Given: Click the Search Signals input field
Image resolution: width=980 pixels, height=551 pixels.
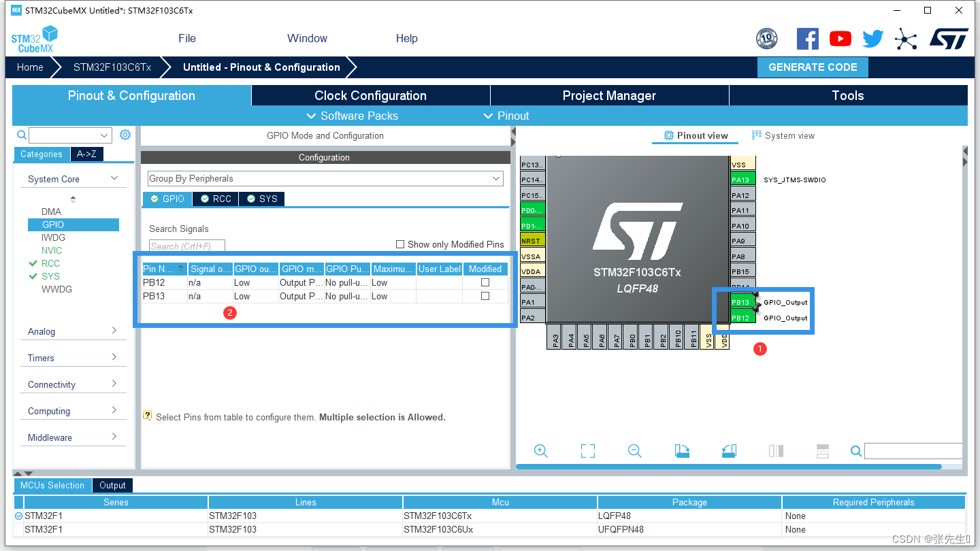Looking at the screenshot, I should [187, 246].
